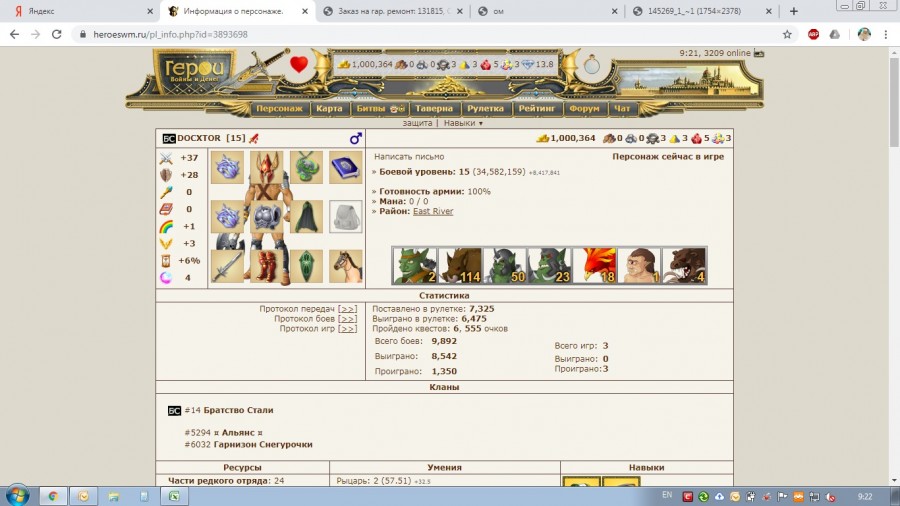This screenshot has width=900, height=506.
Task: Expand the Навыки dropdown
Action: 463,123
